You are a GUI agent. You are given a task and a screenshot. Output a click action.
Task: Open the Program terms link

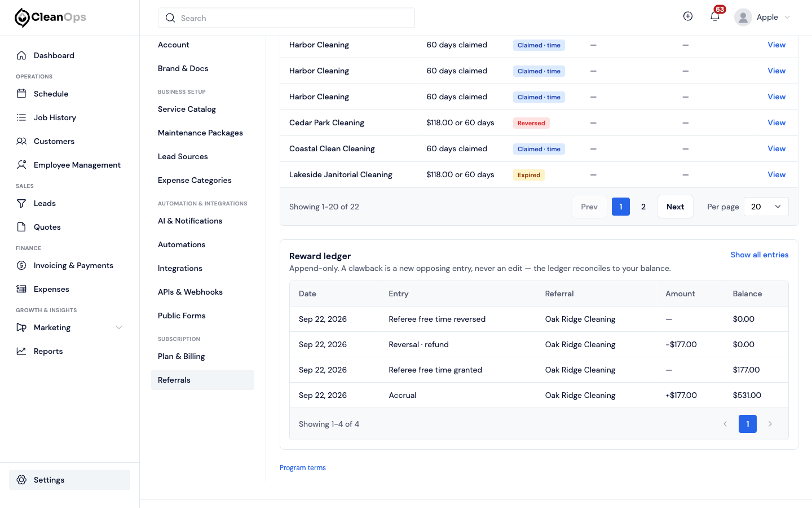click(x=303, y=468)
